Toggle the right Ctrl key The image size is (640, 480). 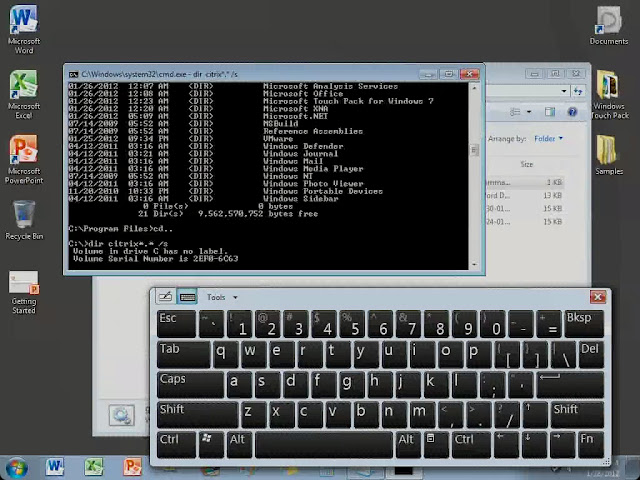[x=471, y=444]
